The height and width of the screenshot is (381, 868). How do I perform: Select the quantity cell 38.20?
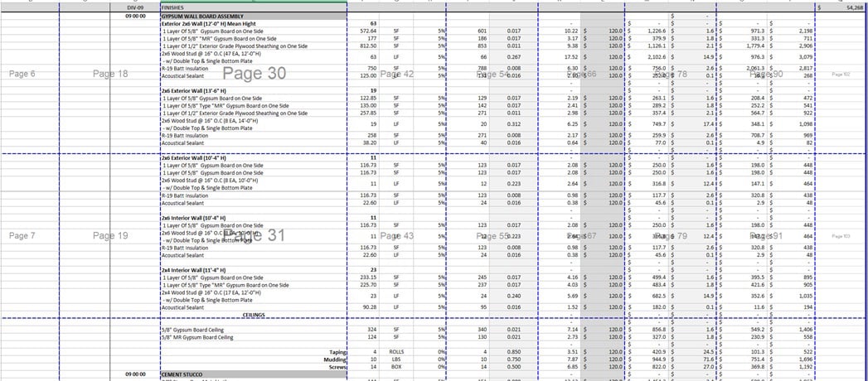(364, 142)
